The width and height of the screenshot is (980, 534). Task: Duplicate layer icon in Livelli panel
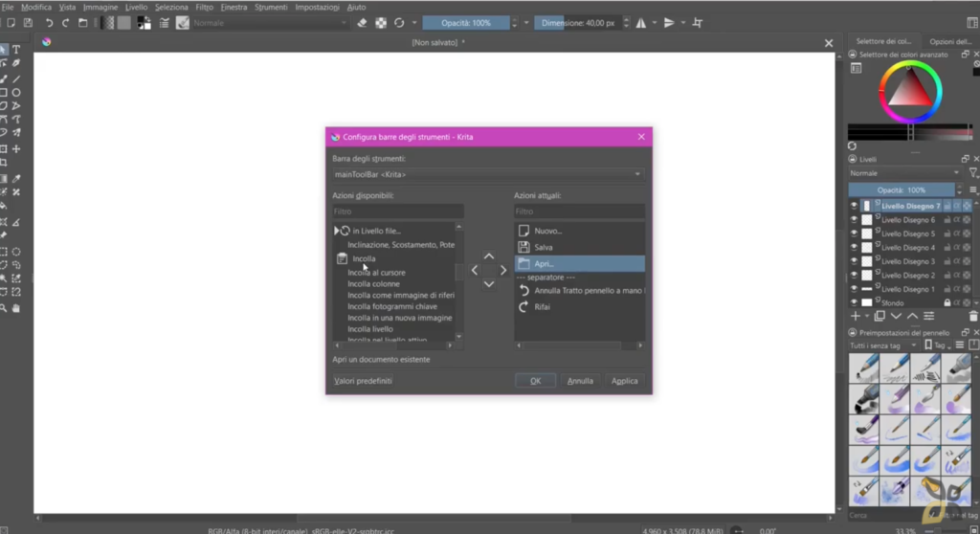880,317
